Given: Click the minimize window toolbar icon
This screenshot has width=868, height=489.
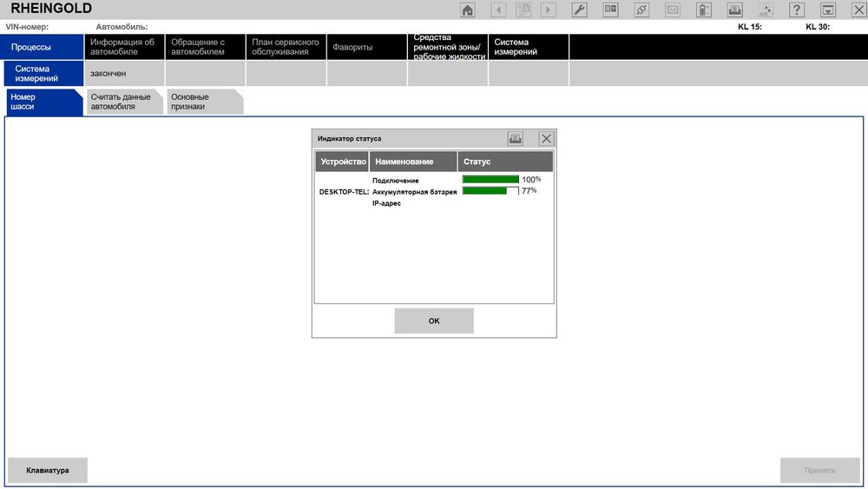Looking at the screenshot, I should pos(828,10).
